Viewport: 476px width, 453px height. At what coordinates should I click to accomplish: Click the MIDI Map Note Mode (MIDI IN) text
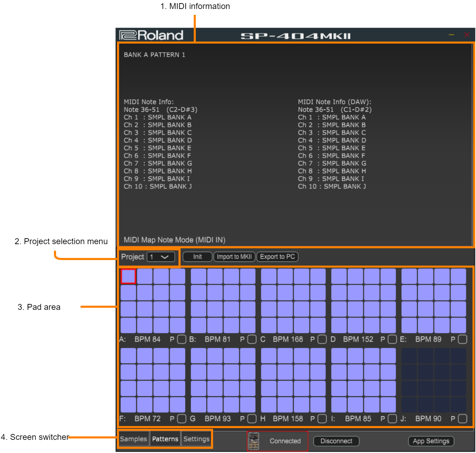pyautogui.click(x=174, y=240)
